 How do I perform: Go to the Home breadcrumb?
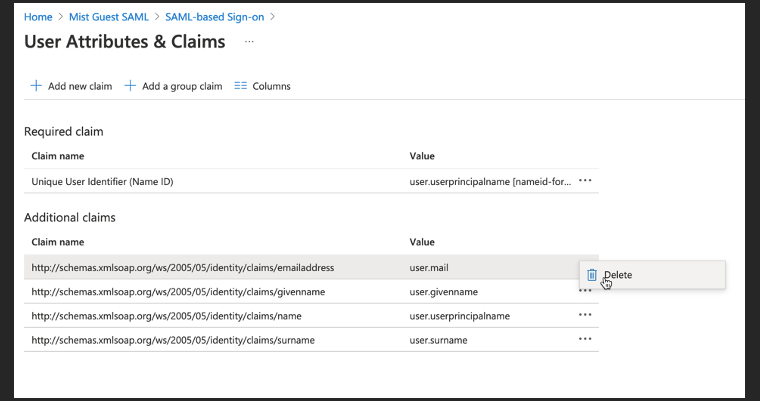[38, 17]
